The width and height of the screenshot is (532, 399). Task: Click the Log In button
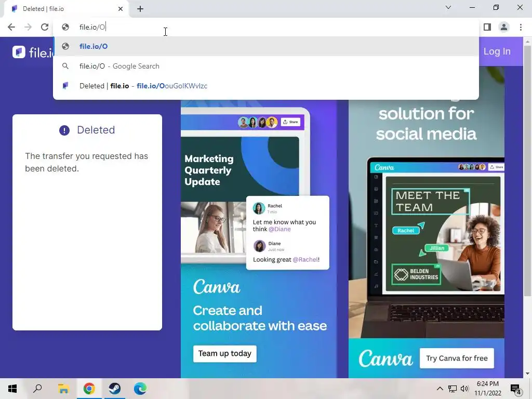(497, 51)
